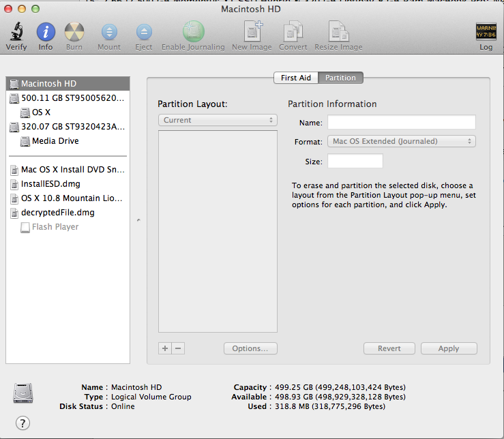The image size is (504, 439).
Task: Select OS X 10.8 Mountain Lion image
Action: pos(68,198)
